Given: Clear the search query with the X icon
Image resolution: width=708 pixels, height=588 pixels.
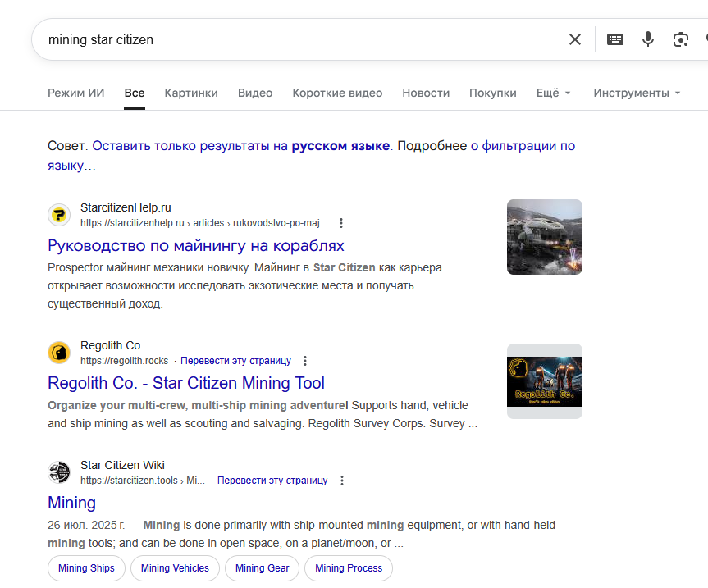Looking at the screenshot, I should [x=575, y=39].
